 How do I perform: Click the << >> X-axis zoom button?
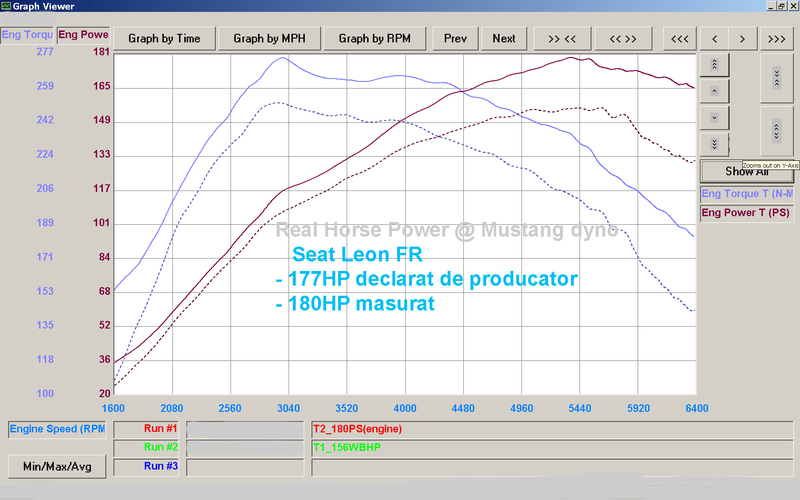tap(623, 39)
